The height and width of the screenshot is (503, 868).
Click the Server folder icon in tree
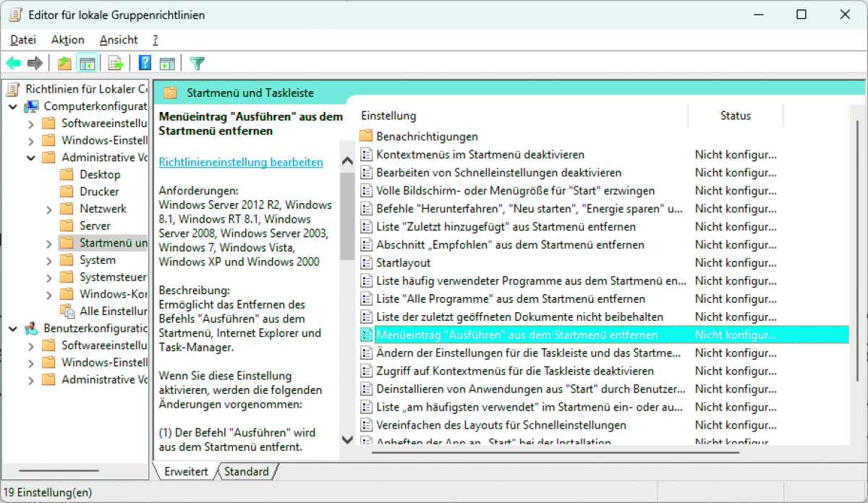(x=67, y=225)
